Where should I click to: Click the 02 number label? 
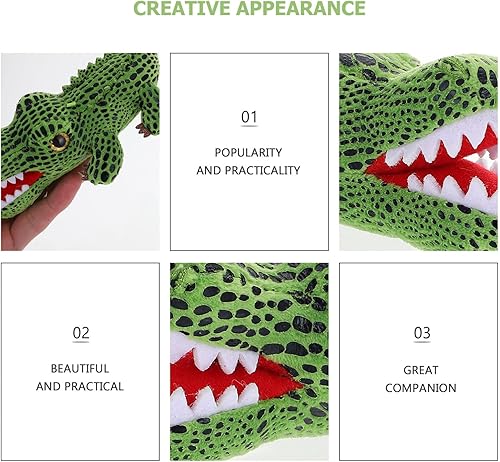pos(81,333)
